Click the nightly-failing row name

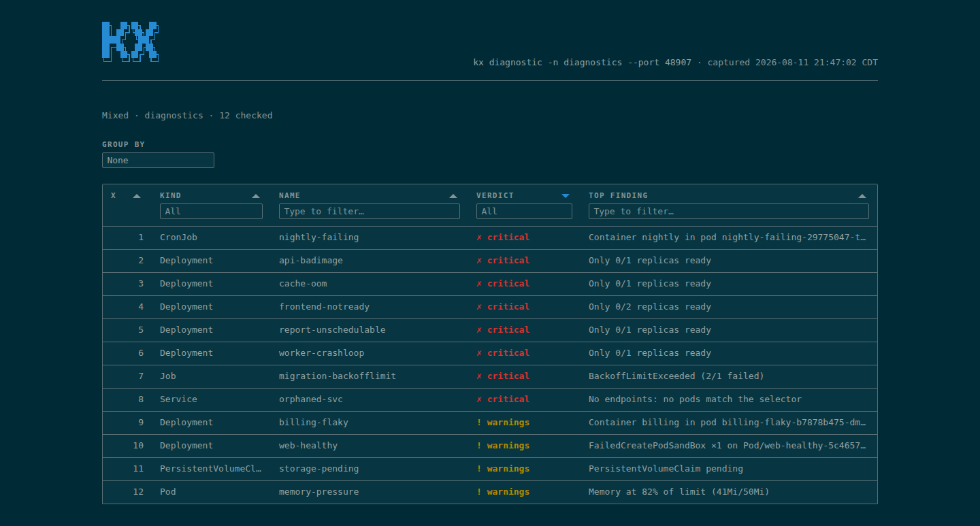[x=318, y=237]
